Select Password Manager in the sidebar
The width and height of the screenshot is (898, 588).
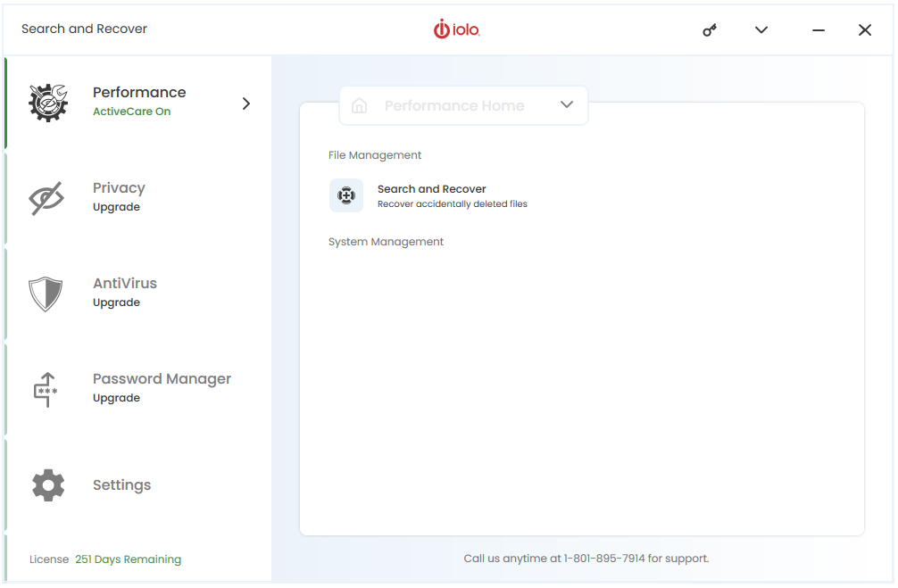coord(138,389)
